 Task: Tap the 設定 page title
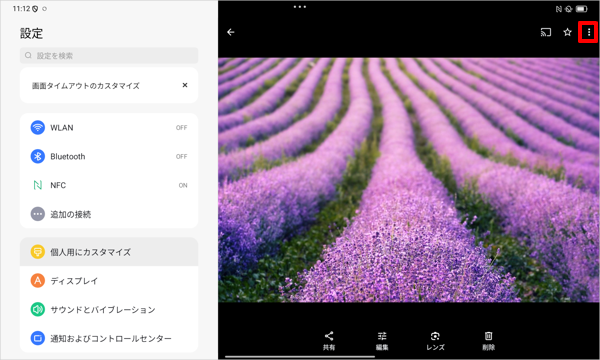[31, 33]
